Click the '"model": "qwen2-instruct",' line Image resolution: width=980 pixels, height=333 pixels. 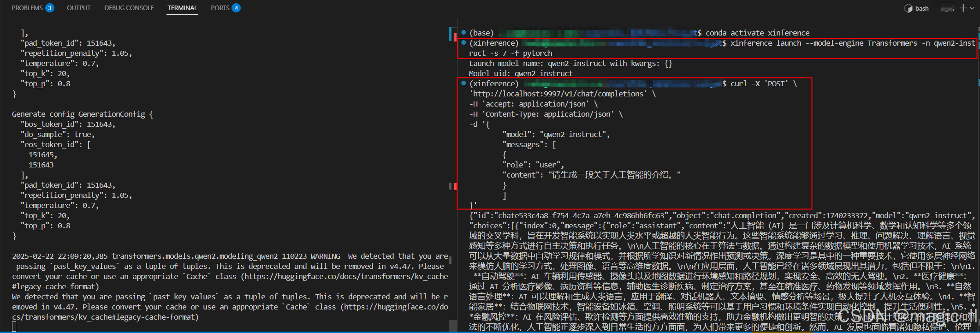[x=556, y=134]
